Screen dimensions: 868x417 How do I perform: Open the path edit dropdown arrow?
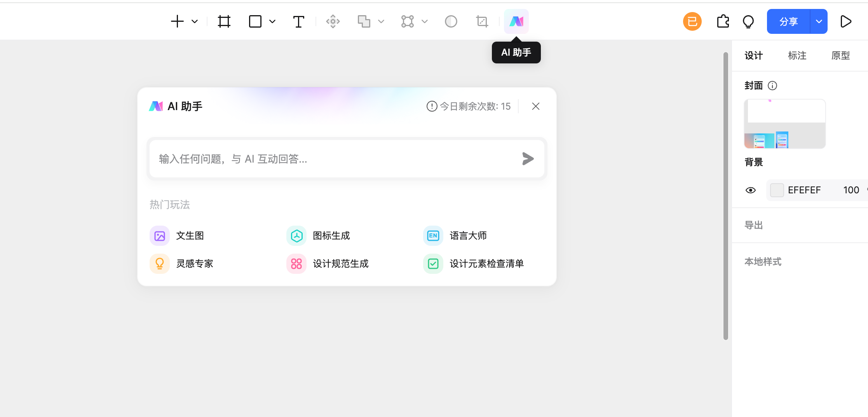coord(425,21)
